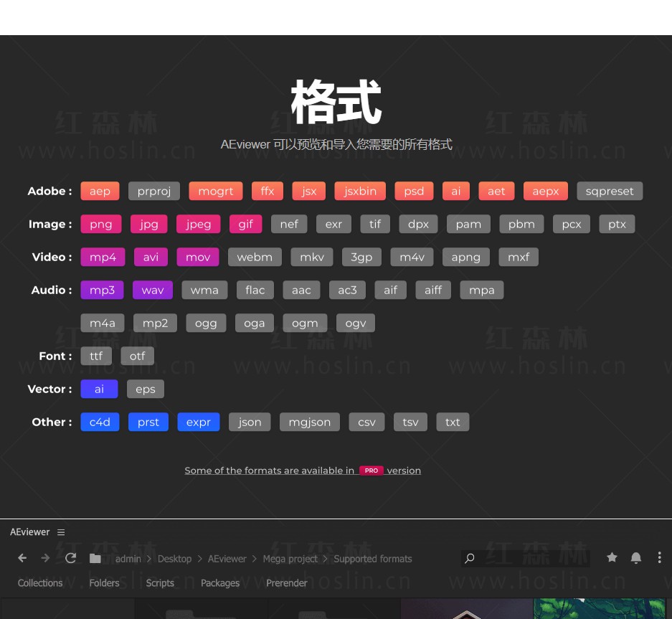
Task: Click the folder icon before admin
Action: pos(95,558)
